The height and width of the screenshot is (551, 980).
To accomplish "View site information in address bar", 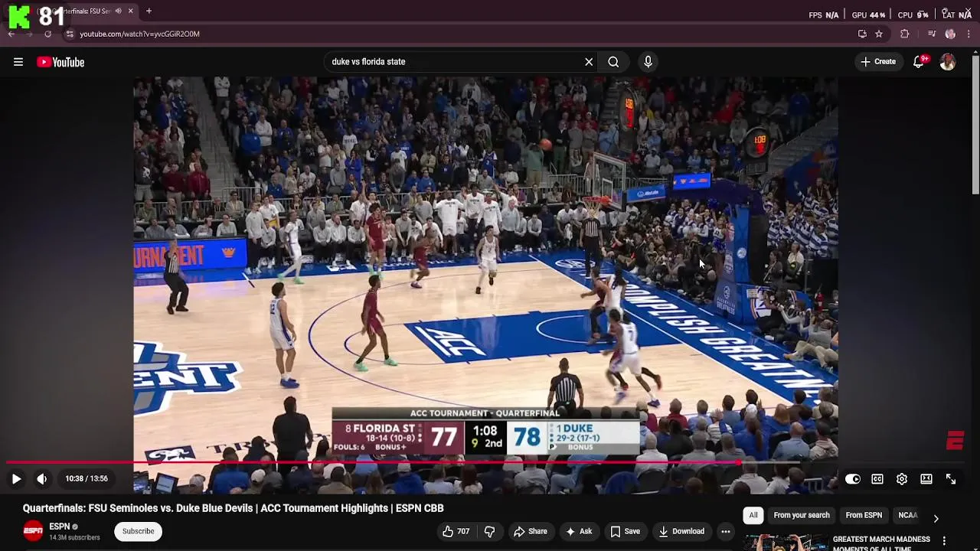I will (x=70, y=34).
